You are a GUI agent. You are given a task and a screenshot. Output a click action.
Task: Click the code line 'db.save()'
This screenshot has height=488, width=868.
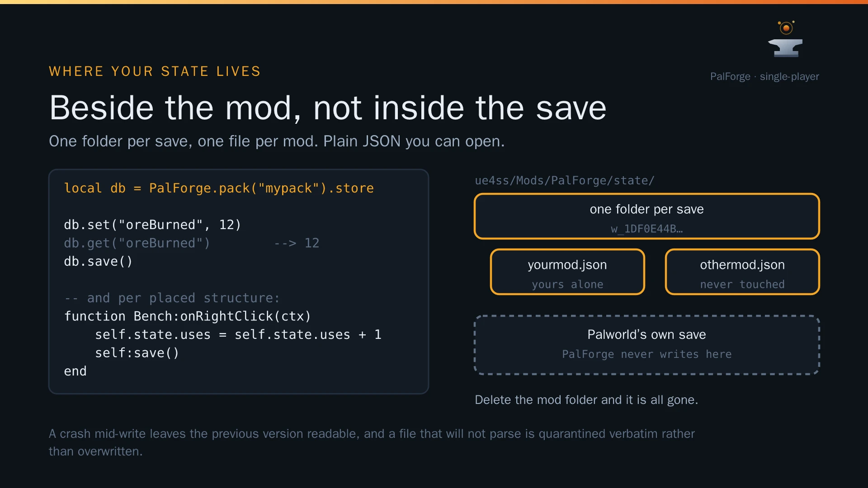point(98,262)
